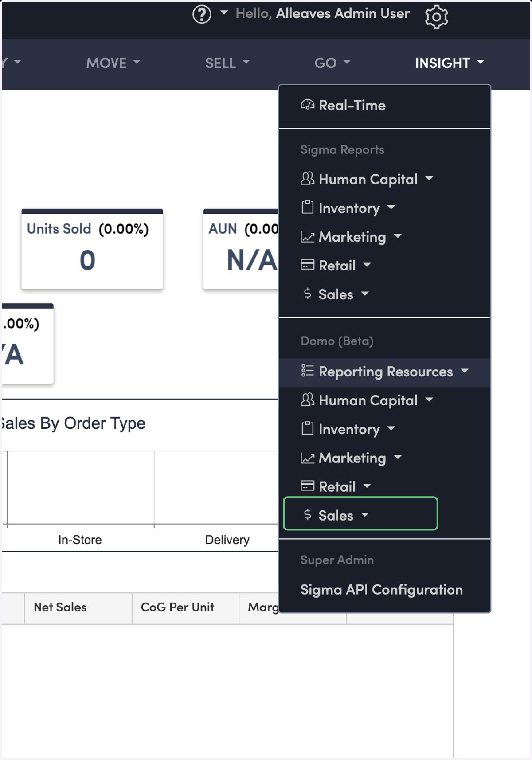Click the Domo Sales dollar icon
This screenshot has height=760, width=532.
[x=307, y=515]
